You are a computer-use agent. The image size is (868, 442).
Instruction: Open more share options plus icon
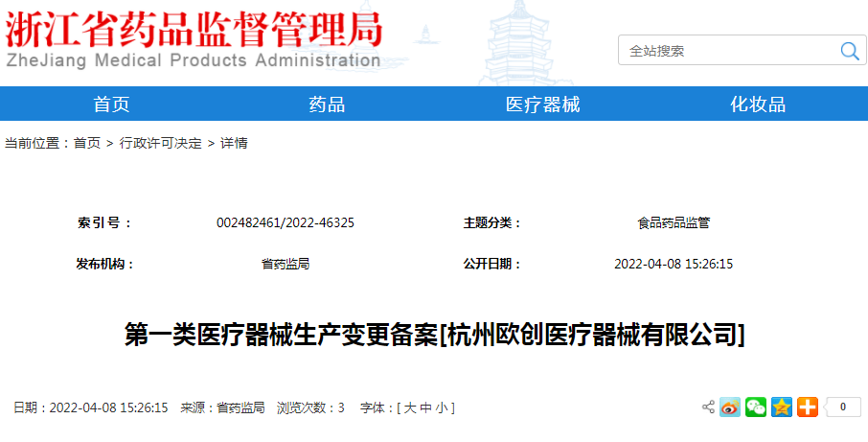pos(807,407)
